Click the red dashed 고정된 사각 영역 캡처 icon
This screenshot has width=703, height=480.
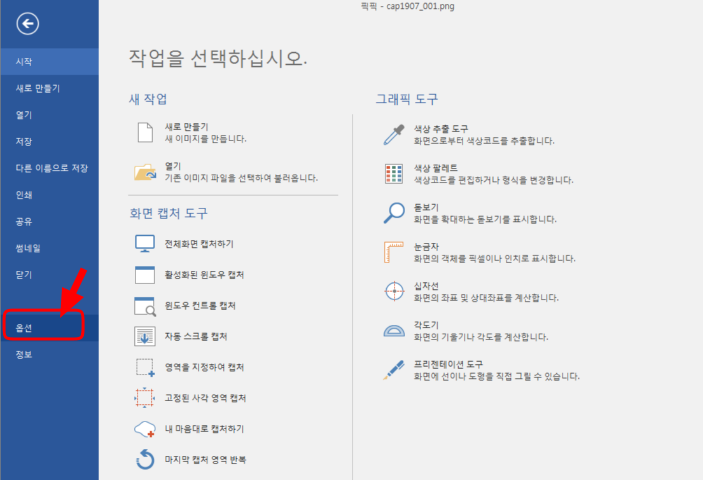[x=144, y=398]
